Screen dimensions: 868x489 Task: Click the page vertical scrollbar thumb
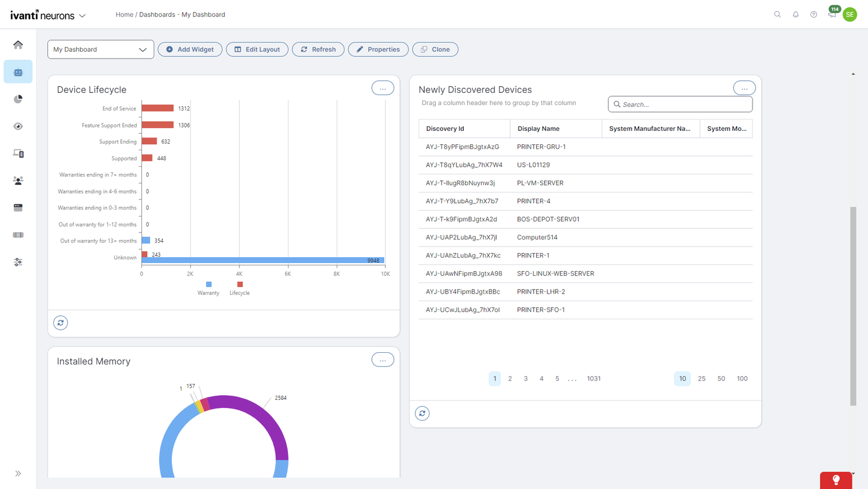pyautogui.click(x=853, y=305)
